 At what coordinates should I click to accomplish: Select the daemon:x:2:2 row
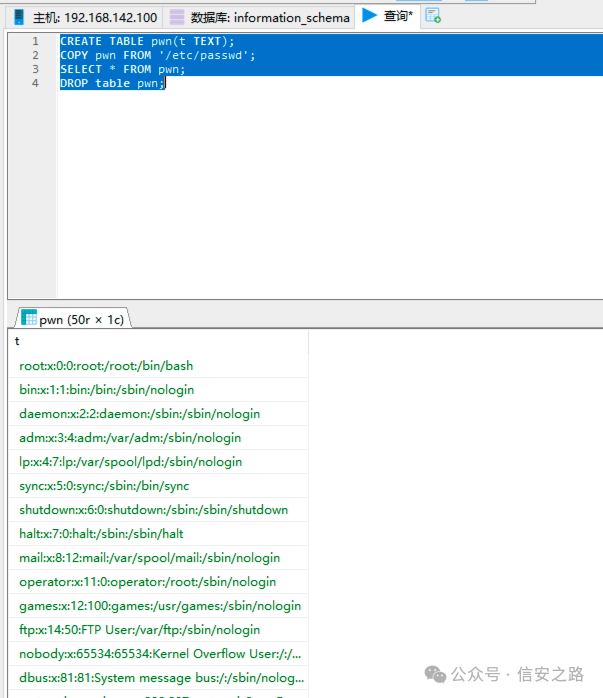[x=158, y=414]
